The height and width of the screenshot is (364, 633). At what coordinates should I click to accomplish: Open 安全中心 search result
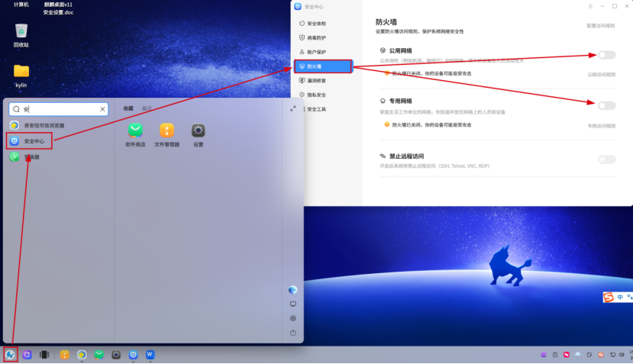pos(29,141)
